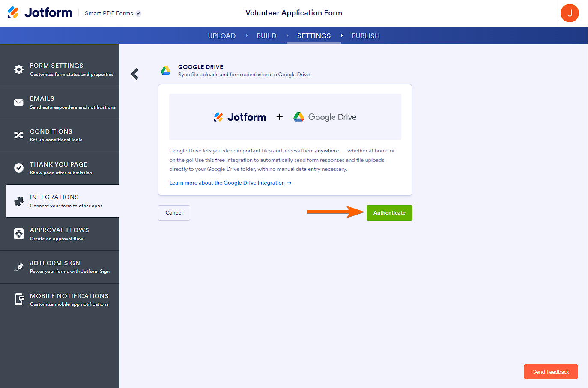Open the Jotform Sign section
This screenshot has height=388, width=588.
click(x=60, y=267)
